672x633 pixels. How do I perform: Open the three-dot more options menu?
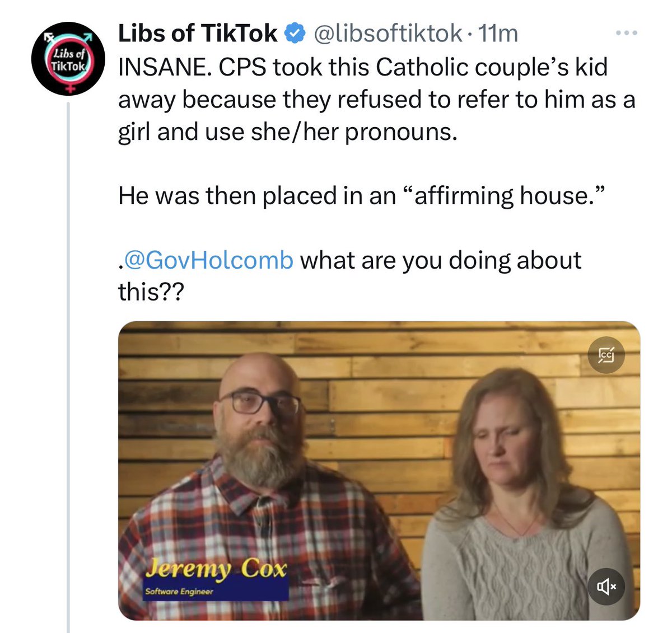tap(626, 34)
